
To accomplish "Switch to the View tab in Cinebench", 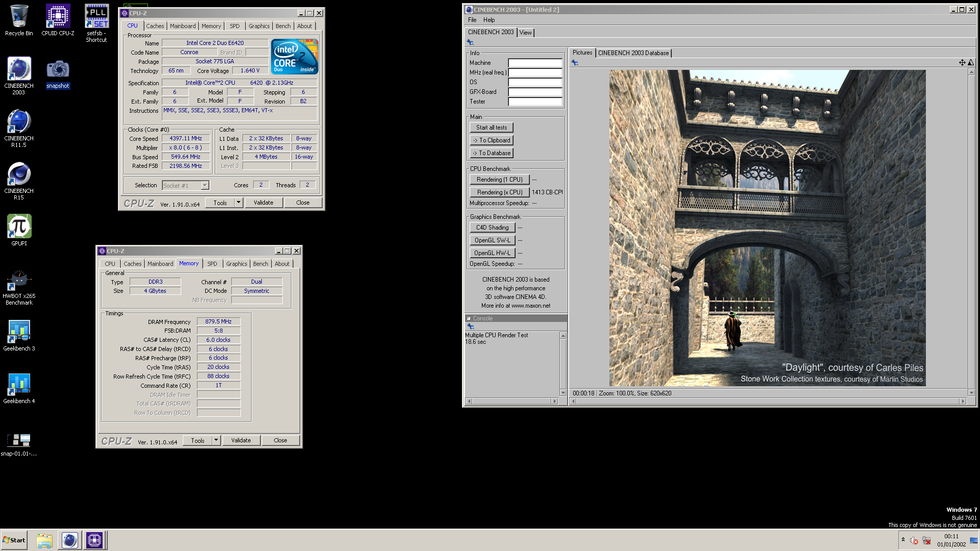I will pos(525,33).
